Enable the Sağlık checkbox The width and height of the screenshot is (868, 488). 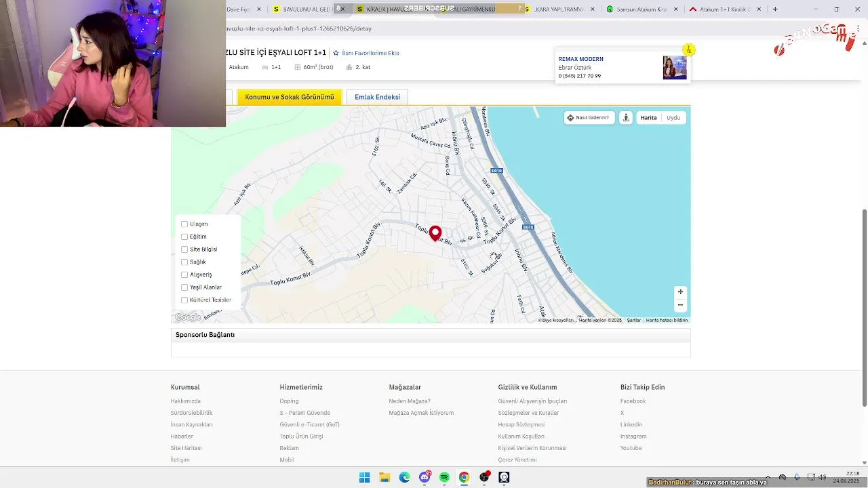click(184, 262)
